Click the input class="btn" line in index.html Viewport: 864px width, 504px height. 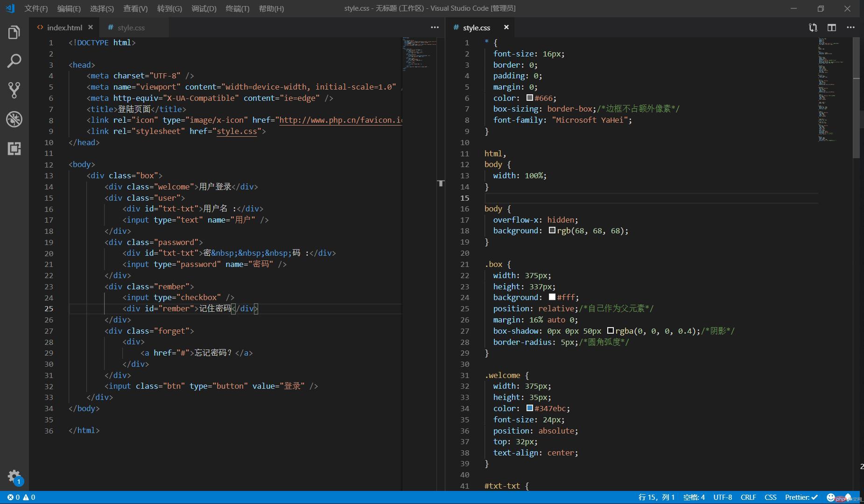pos(211,386)
